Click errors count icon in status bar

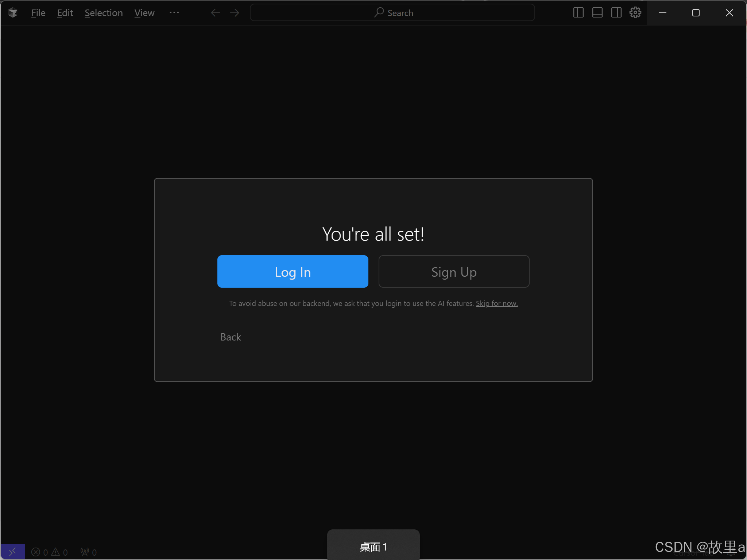click(x=36, y=552)
